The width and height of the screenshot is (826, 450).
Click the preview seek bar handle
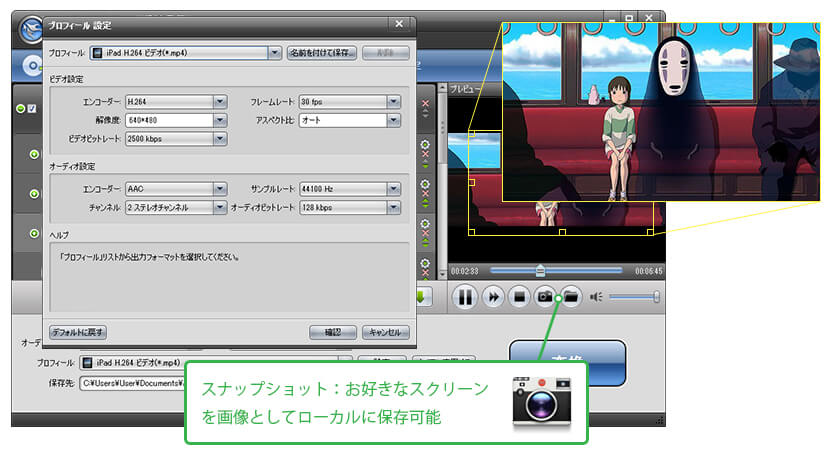[x=540, y=270]
